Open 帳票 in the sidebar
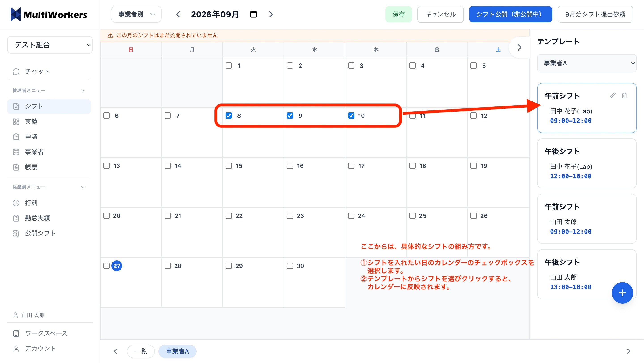Image resolution: width=644 pixels, height=363 pixels. (49, 167)
